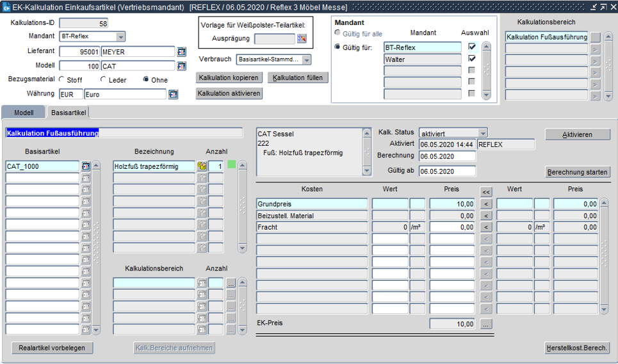Open the Kalk. Status dropdown
The height and width of the screenshot is (364, 618).
483,133
